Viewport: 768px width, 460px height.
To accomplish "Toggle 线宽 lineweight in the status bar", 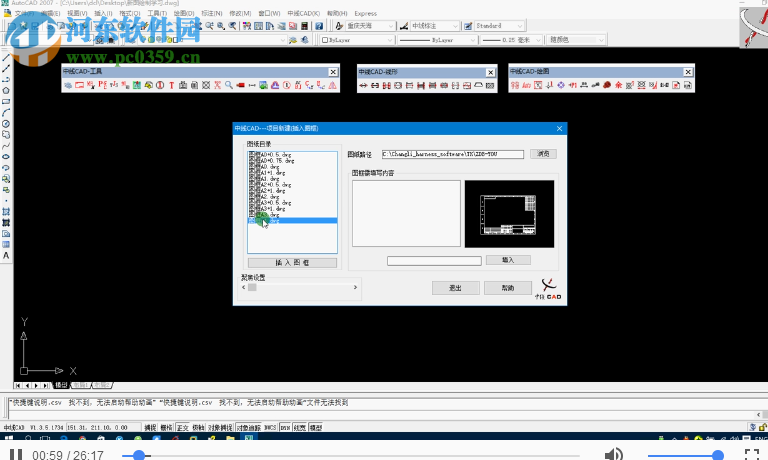I will (300, 427).
